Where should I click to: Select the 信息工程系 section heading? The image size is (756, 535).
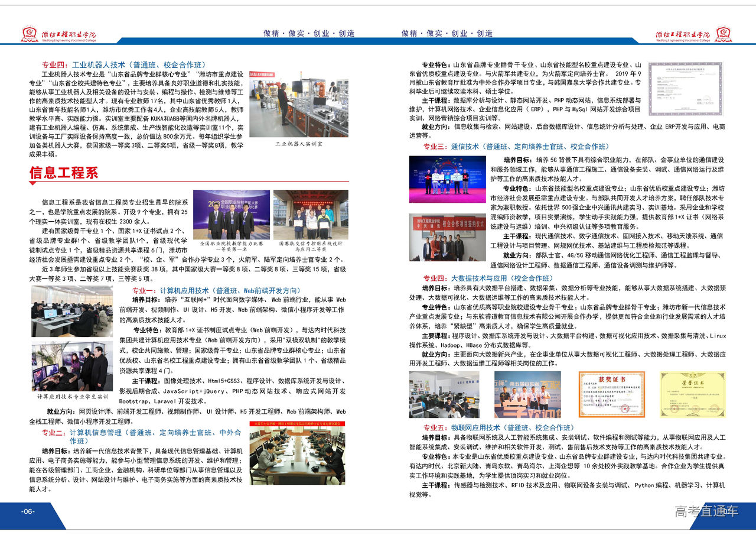64,173
